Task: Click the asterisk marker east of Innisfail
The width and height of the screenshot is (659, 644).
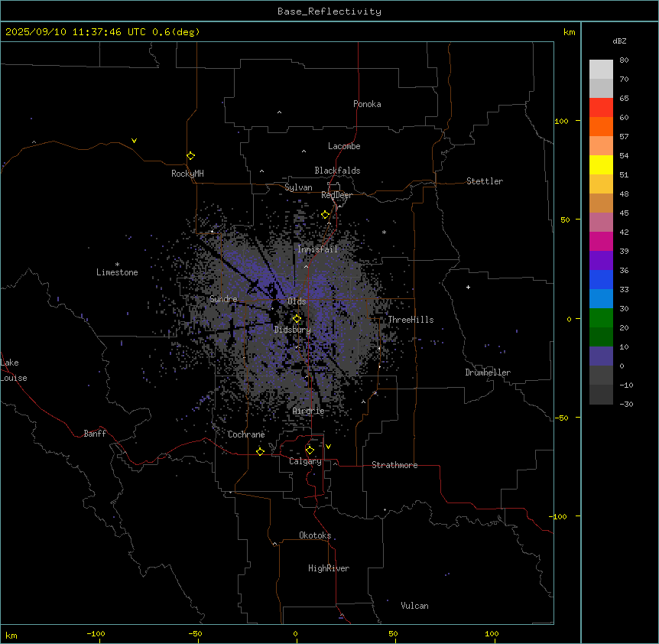Action: pos(384,232)
